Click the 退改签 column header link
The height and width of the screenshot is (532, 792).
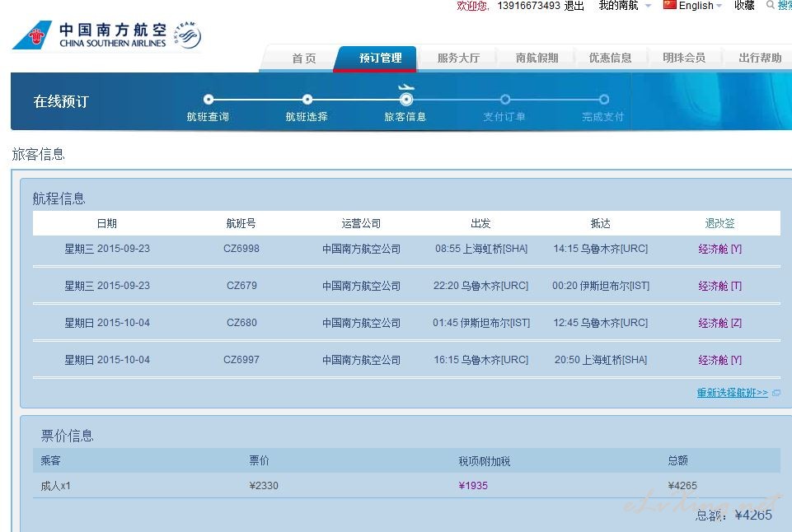point(719,224)
